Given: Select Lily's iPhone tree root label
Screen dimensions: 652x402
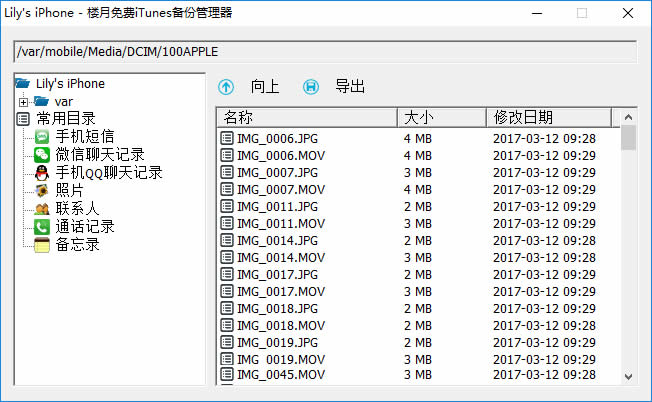Looking at the screenshot, I should 70,84.
